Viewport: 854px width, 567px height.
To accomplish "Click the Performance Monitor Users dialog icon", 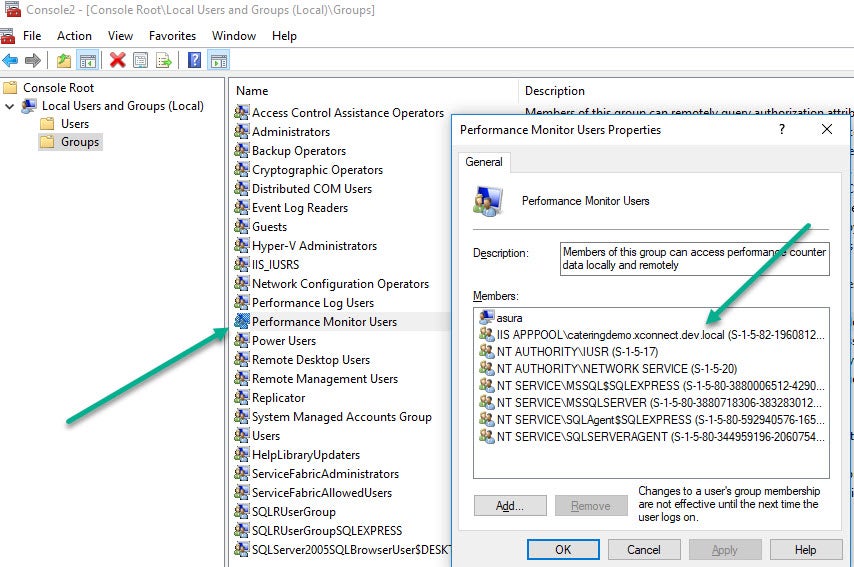I will (488, 202).
